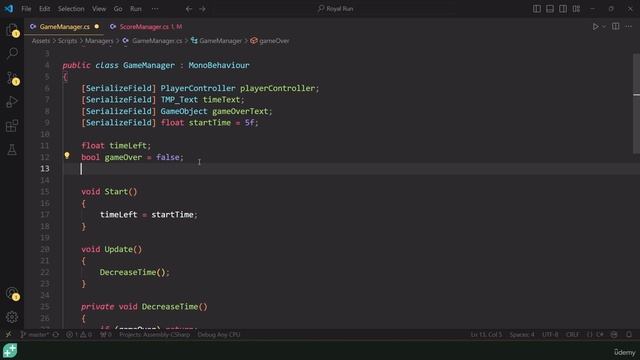Open the Projects: Assembly-CSharp selector
Viewport: 640px width, 360px height.
point(155,335)
